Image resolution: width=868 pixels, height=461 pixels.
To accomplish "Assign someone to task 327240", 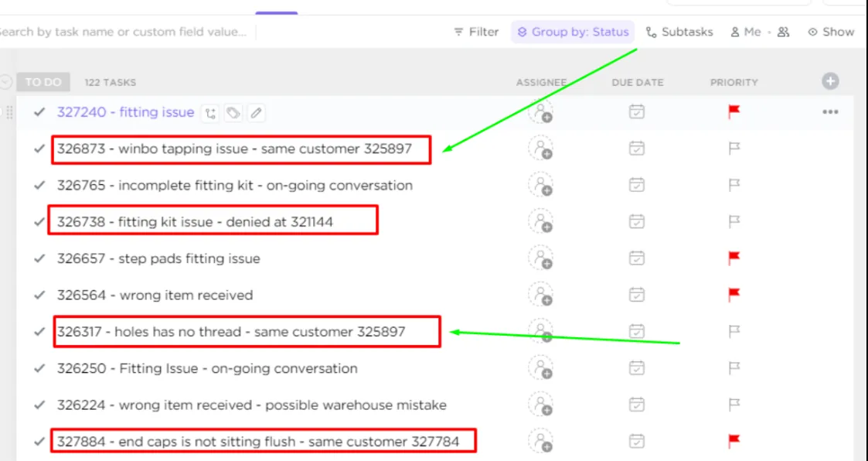I will (541, 111).
